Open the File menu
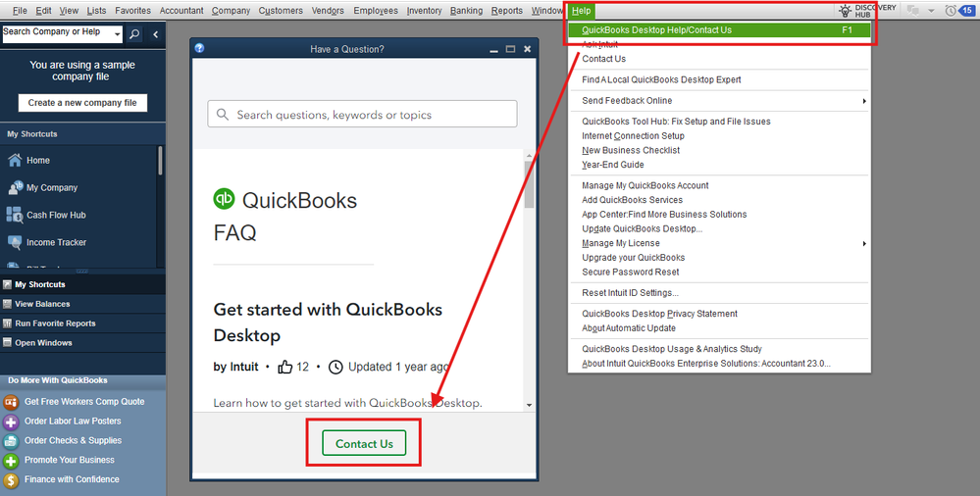 coord(20,11)
